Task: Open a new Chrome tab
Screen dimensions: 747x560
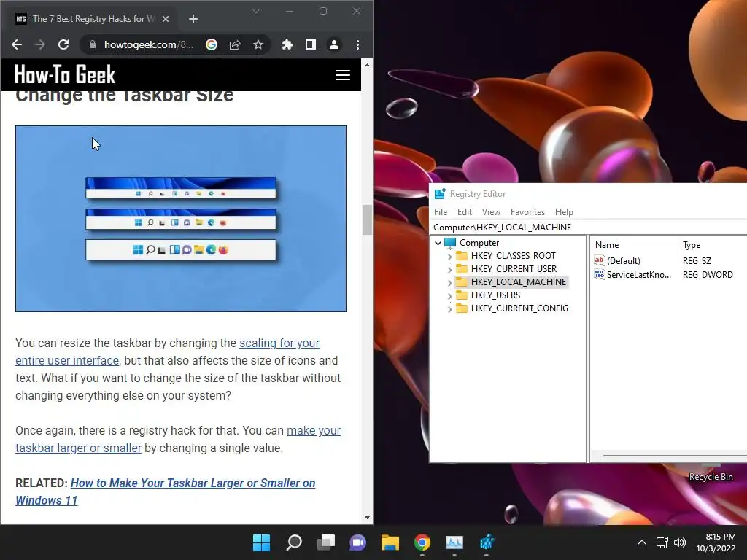Action: pos(193,19)
